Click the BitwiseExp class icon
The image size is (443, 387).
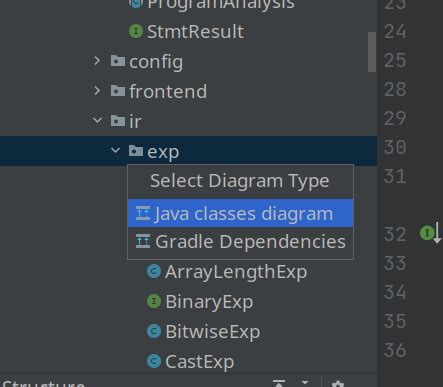coord(154,331)
